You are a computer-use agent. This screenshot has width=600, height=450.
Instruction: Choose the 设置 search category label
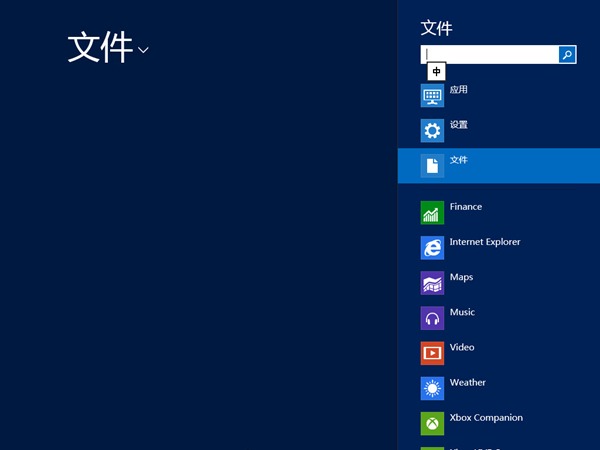[x=458, y=125]
